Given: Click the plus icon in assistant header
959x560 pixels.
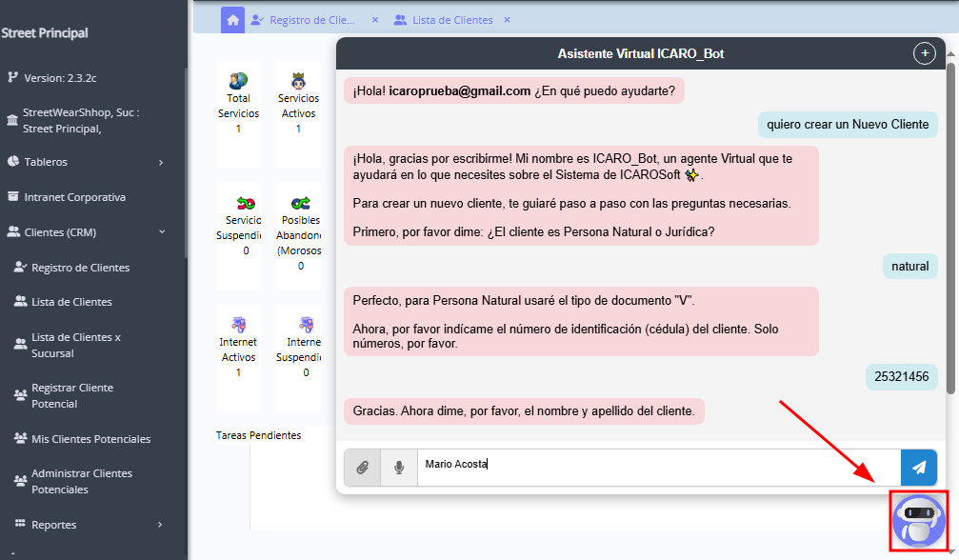Looking at the screenshot, I should click(x=924, y=53).
